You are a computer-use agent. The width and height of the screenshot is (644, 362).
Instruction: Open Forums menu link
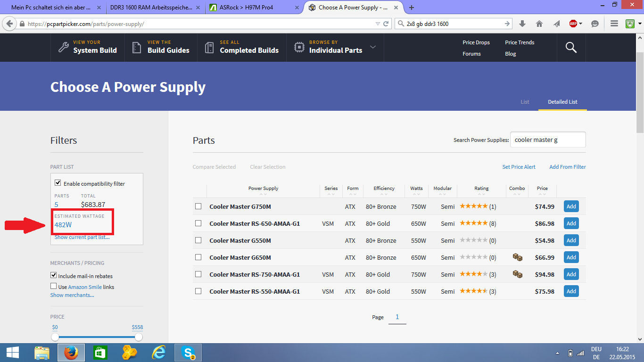tap(471, 54)
